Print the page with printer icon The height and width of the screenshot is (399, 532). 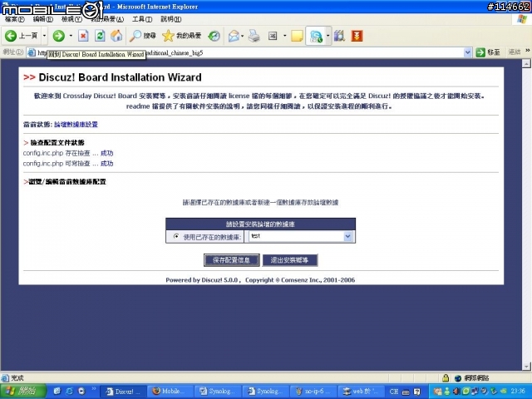point(254,36)
